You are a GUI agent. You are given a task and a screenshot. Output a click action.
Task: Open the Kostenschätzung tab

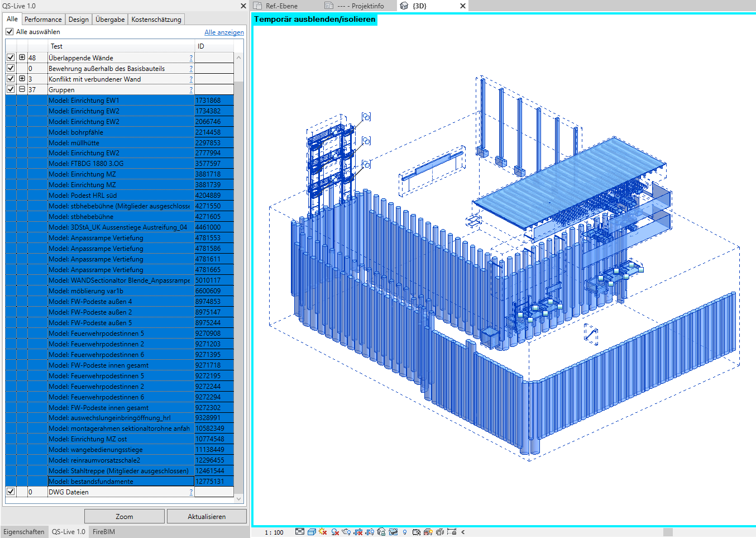[x=156, y=20]
